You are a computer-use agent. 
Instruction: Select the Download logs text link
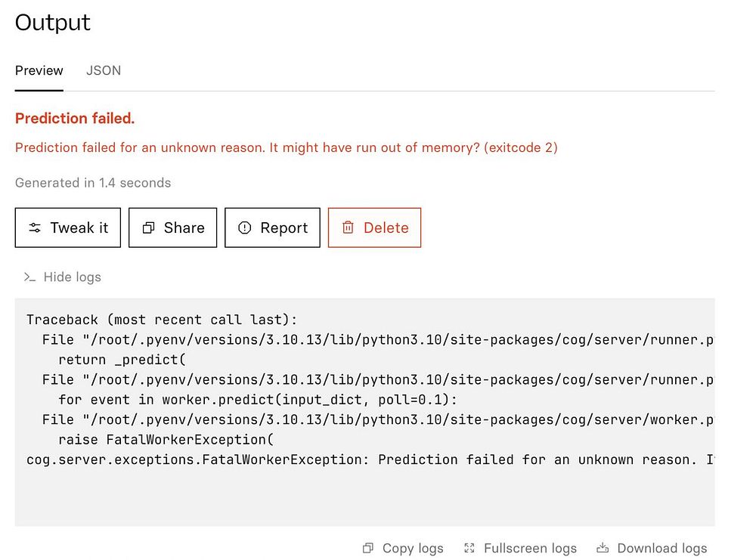point(661,548)
